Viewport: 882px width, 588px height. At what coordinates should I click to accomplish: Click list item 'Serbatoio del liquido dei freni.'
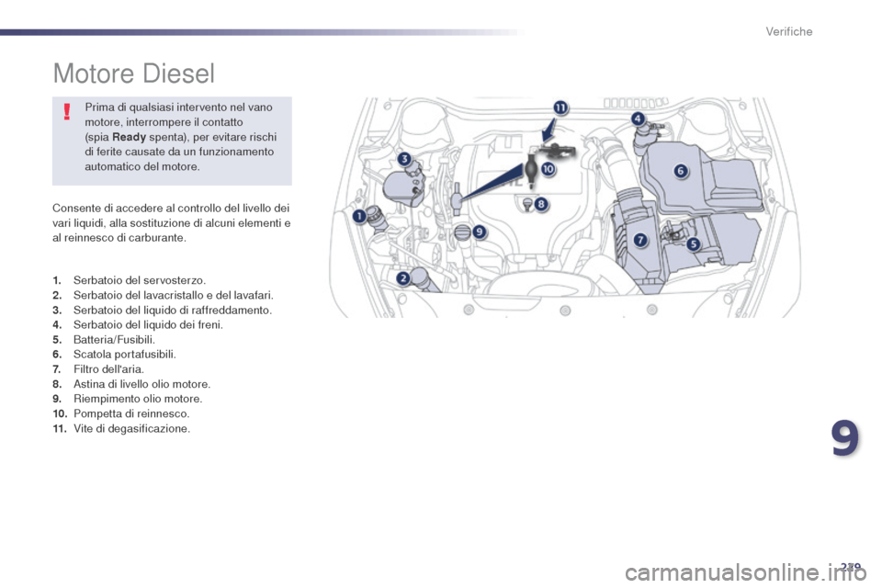click(148, 324)
